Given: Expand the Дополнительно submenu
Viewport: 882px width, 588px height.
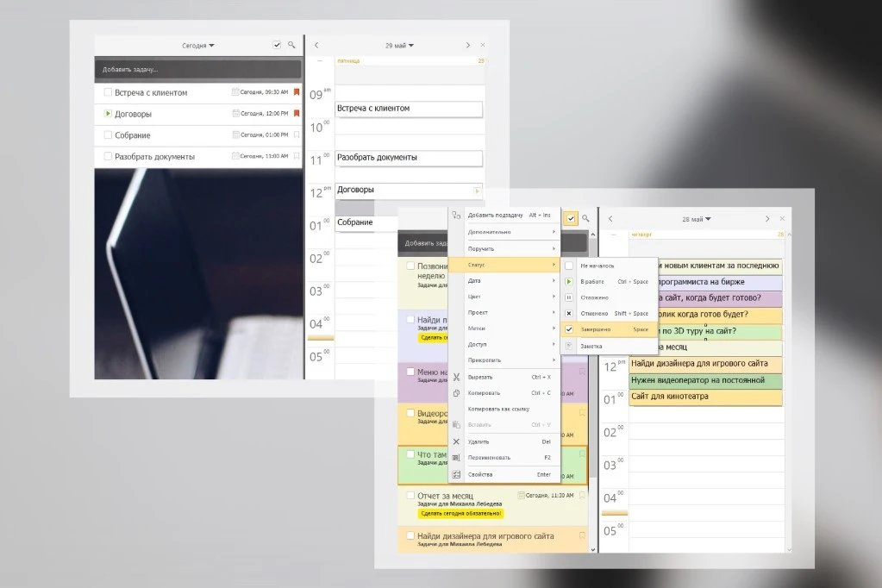Looking at the screenshot, I should (x=510, y=232).
